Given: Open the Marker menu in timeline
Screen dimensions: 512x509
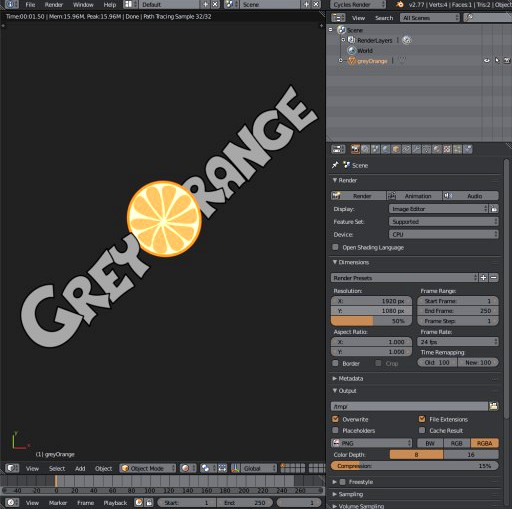Looking at the screenshot, I should [58, 502].
